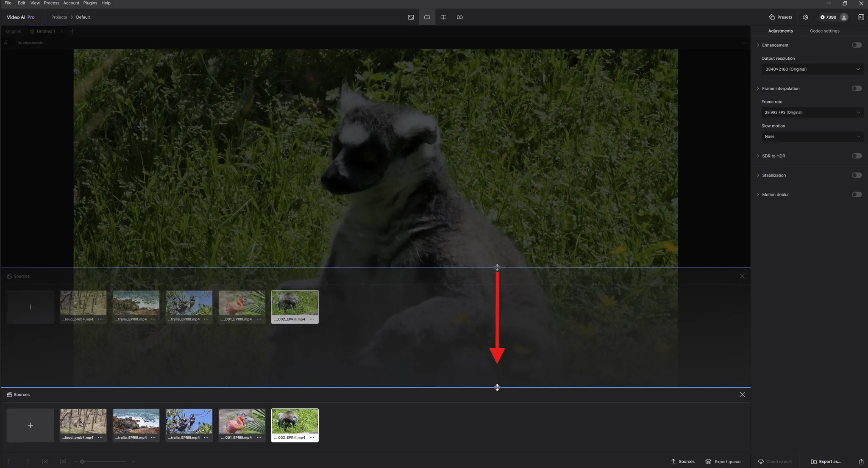
Task: Turn on Frame interpolation switch
Action: point(856,89)
